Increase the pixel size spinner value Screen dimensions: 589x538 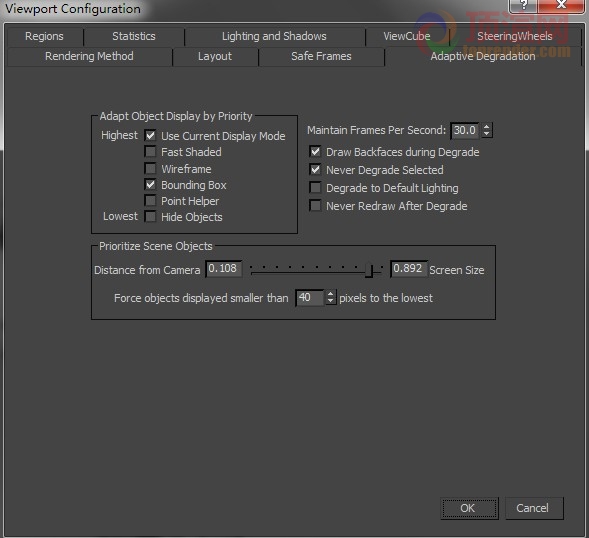point(330,294)
